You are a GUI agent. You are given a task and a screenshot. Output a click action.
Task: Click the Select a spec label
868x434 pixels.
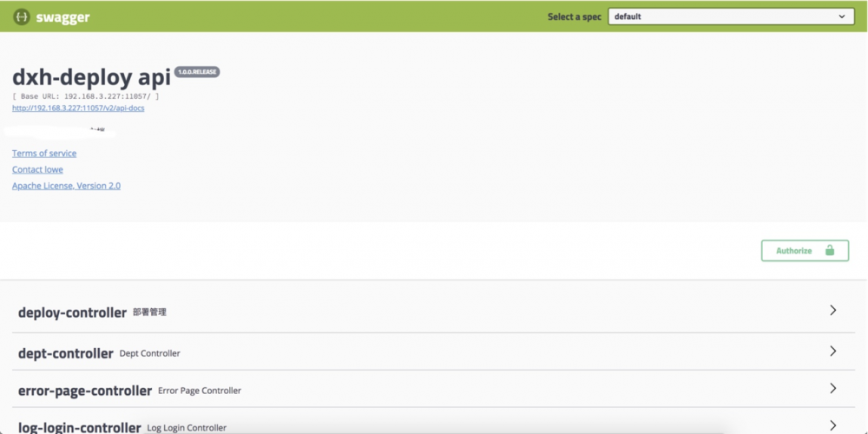(x=574, y=16)
